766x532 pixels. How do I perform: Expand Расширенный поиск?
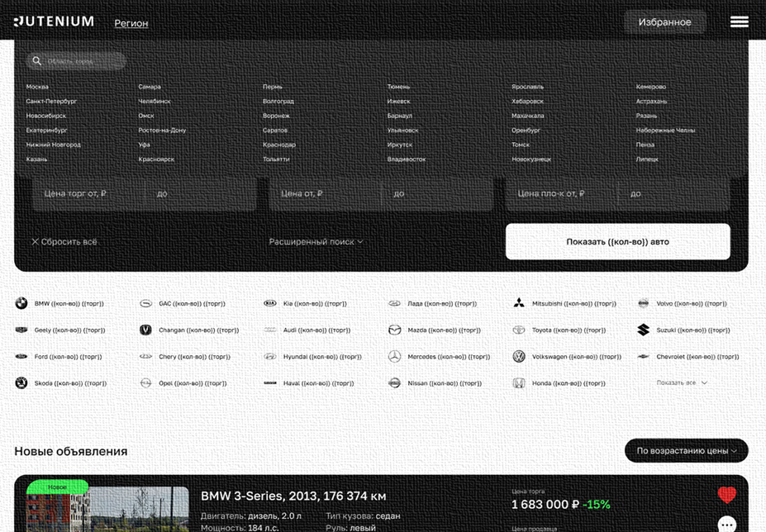pos(316,242)
